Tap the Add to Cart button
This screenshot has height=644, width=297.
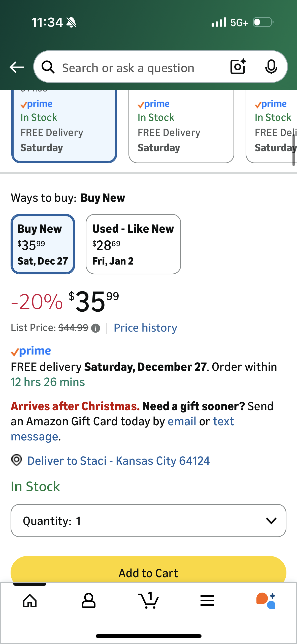(x=148, y=570)
